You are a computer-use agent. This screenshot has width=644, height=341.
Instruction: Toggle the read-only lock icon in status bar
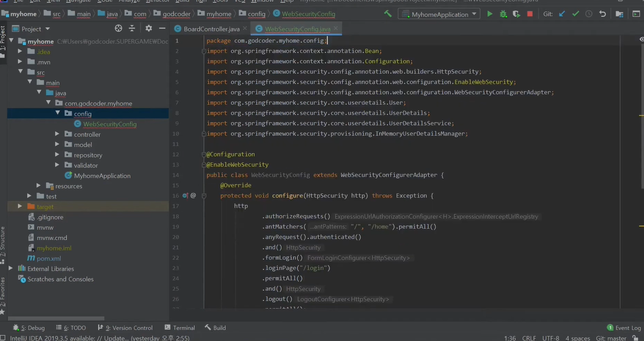635,338
